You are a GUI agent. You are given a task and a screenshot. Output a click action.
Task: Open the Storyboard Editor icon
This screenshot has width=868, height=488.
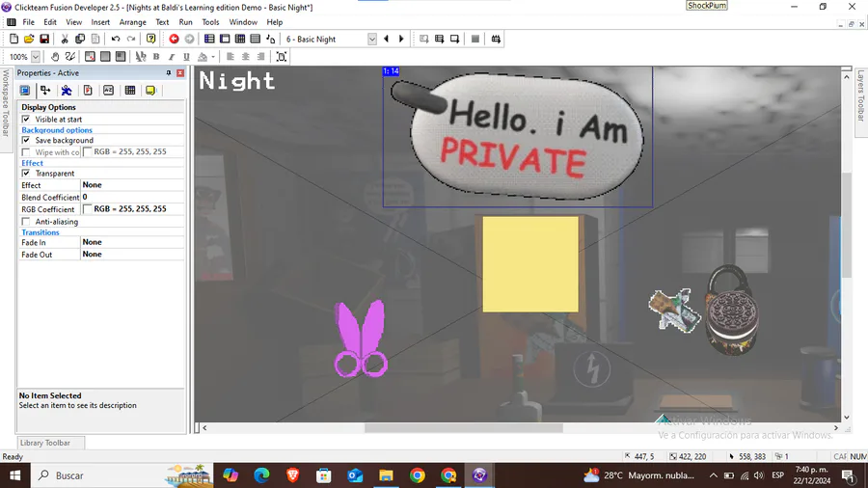(x=209, y=39)
